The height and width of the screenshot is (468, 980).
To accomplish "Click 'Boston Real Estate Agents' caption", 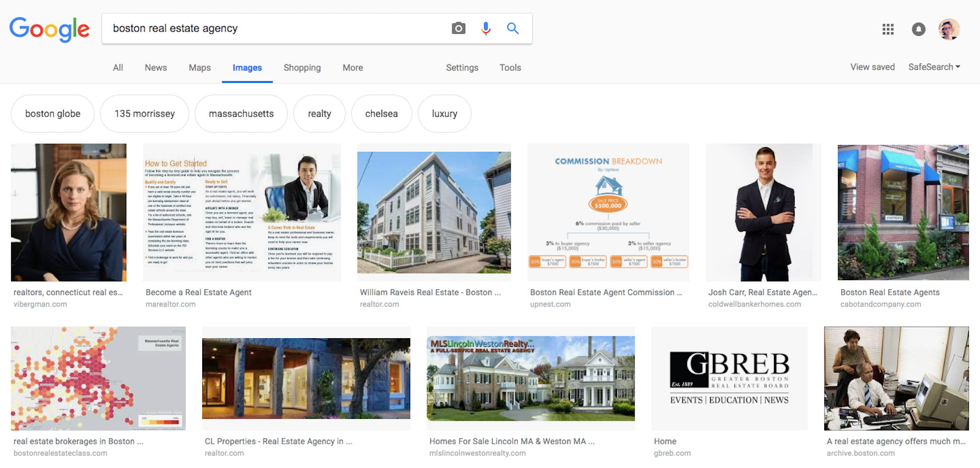I will click(890, 292).
